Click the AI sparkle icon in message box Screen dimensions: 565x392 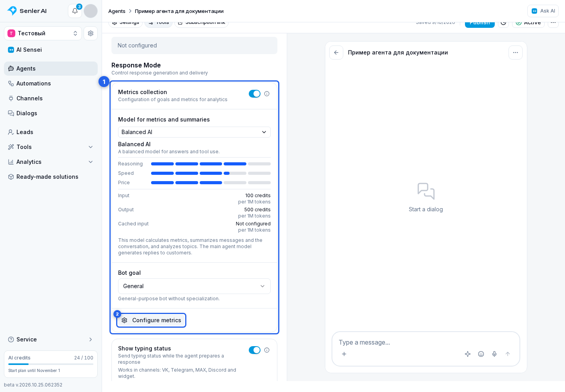pyautogui.click(x=468, y=354)
